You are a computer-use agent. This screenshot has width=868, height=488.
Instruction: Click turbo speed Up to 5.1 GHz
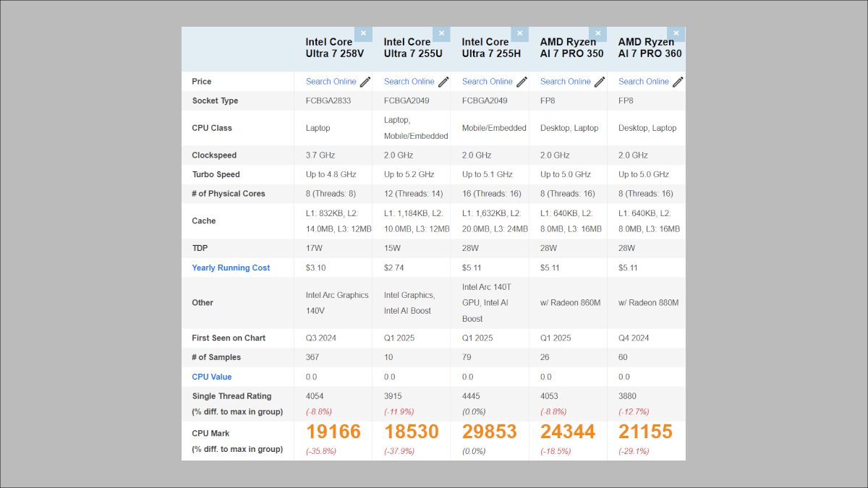[488, 174]
